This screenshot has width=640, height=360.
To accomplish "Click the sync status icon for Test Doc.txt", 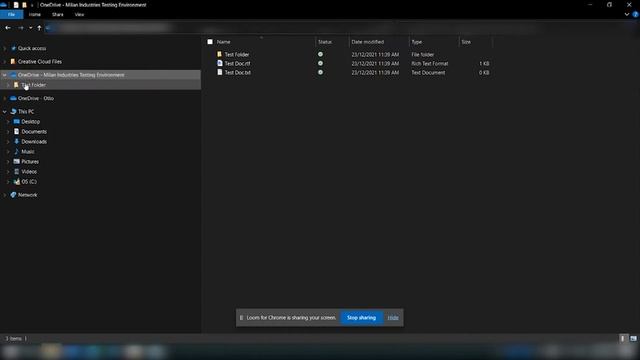I will click(x=320, y=72).
